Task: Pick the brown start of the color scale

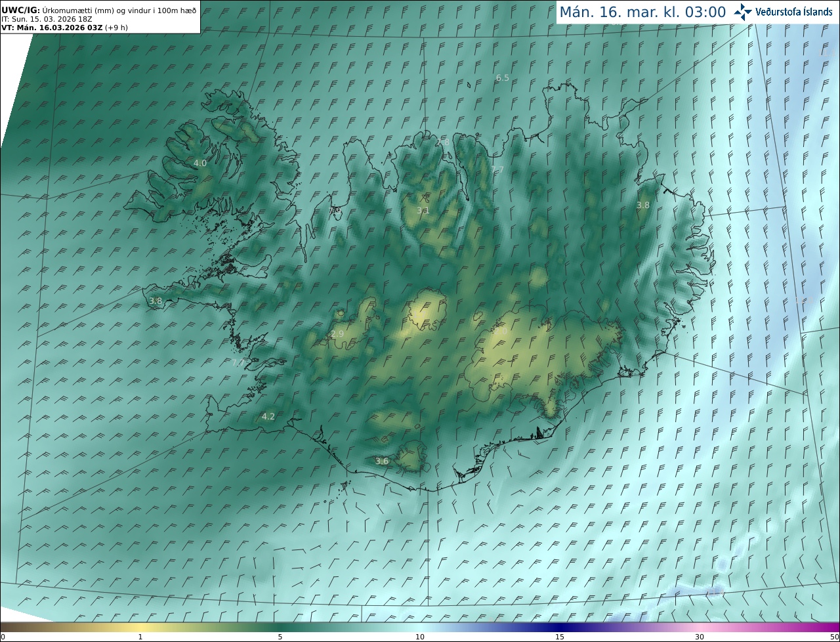Action: pyautogui.click(x=10, y=627)
